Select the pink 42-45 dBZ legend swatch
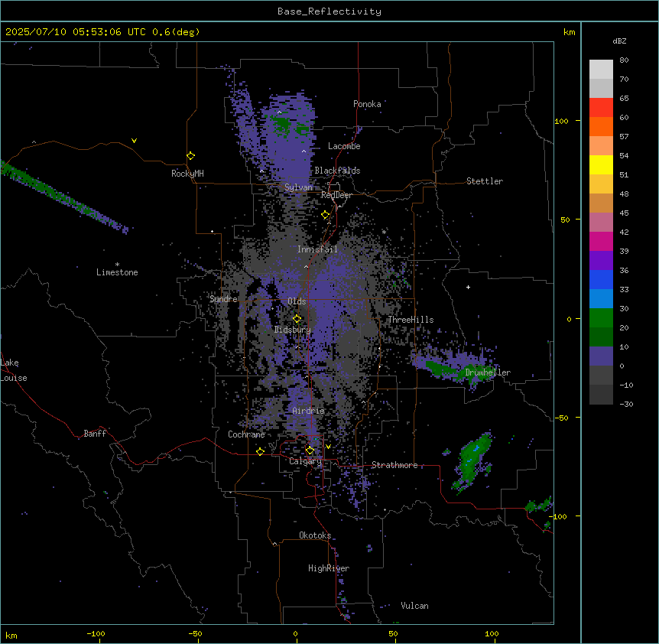Screen dimensions: 659x644 (x=601, y=223)
